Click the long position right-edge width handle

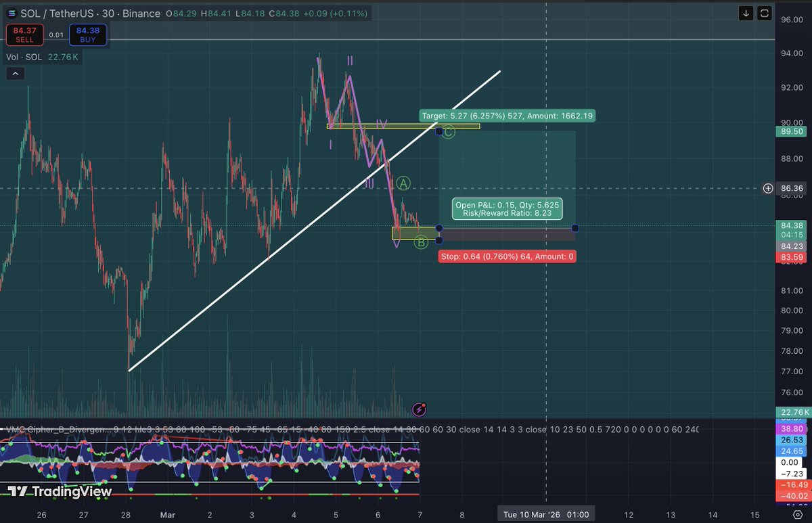coord(575,228)
